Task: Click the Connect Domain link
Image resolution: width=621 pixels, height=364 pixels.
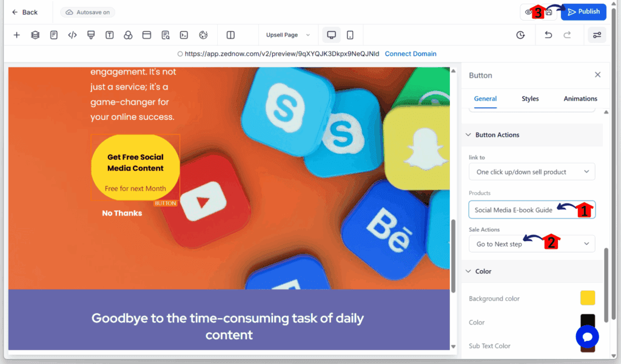Action: click(x=411, y=54)
